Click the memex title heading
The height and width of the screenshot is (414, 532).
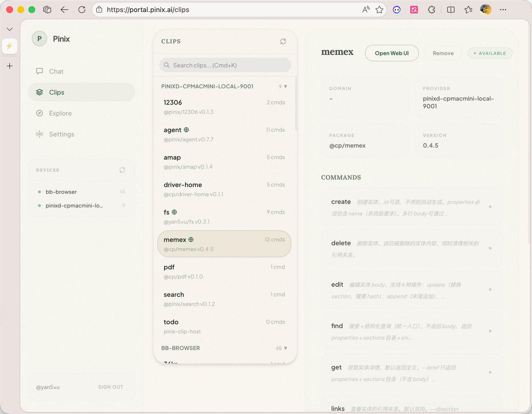click(337, 52)
